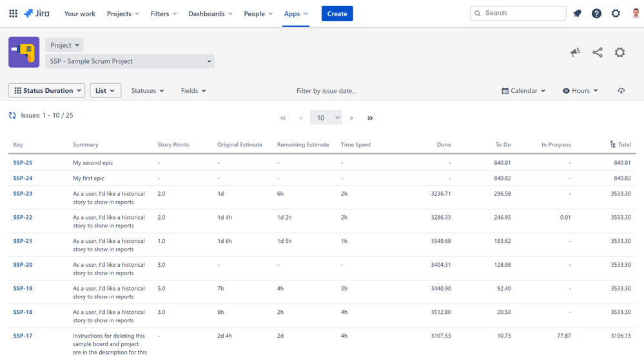This screenshot has height=357, width=644.
Task: Open the Project filter type dropdown
Action: point(64,45)
